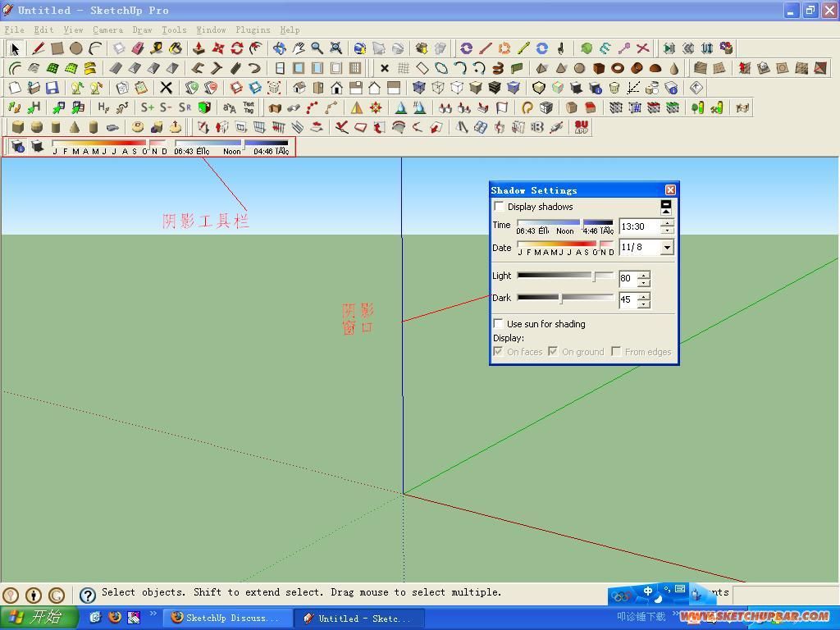Image resolution: width=840 pixels, height=630 pixels.
Task: Select wireframe face style cube
Action: 438,88
